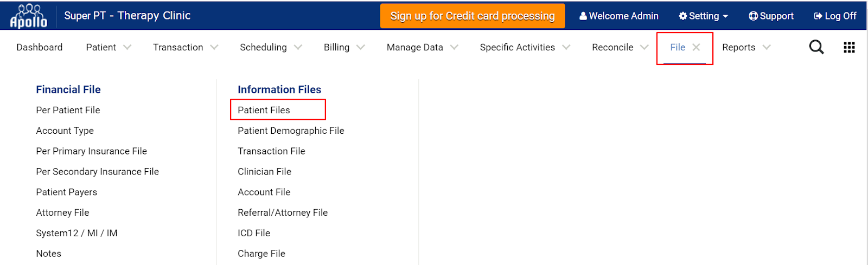Select ICD File
Viewport: 868px width, 265px height.
point(254,233)
